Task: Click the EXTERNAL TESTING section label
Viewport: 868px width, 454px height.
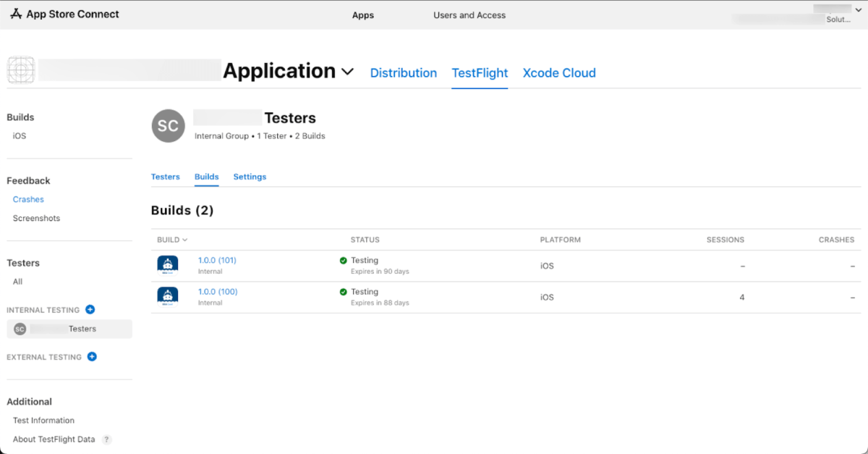Action: (44, 357)
